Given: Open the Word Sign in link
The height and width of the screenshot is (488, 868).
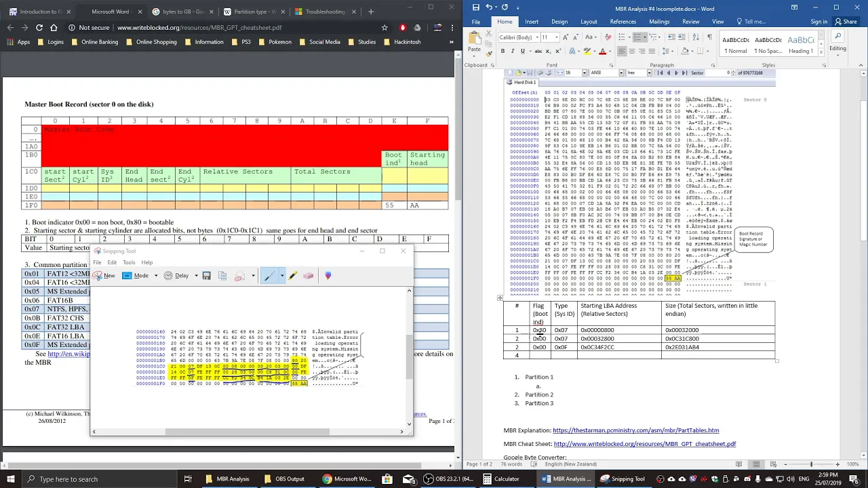Looking at the screenshot, I should point(819,22).
